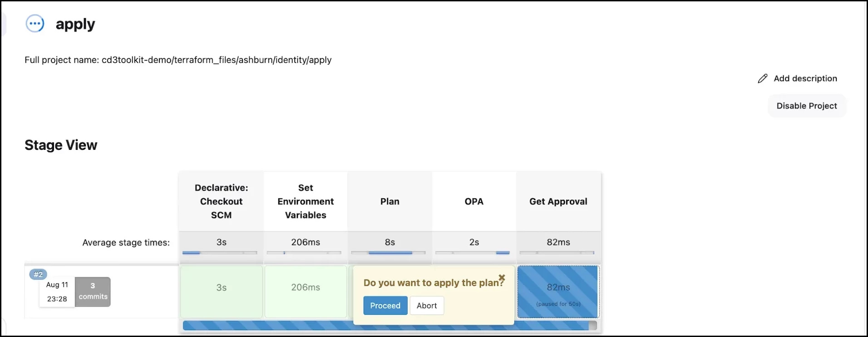The image size is (868, 337).
Task: Click the striped build progress bar
Action: pos(268,326)
